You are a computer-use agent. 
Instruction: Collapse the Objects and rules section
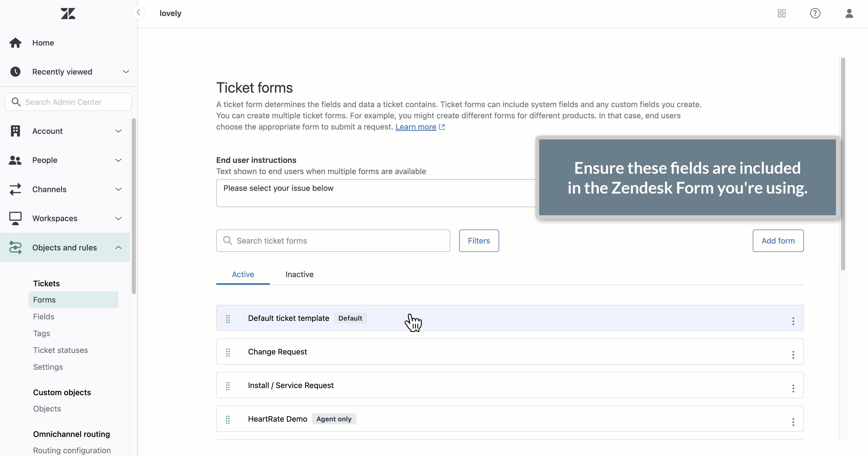pos(118,248)
